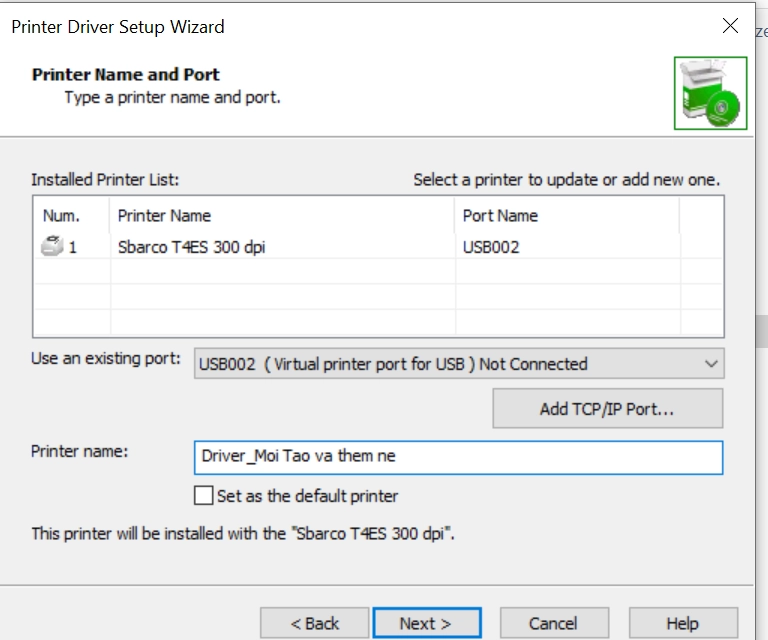
Task: Select the Sbarco T4ES 300 dpi printer entry
Action: 191,247
